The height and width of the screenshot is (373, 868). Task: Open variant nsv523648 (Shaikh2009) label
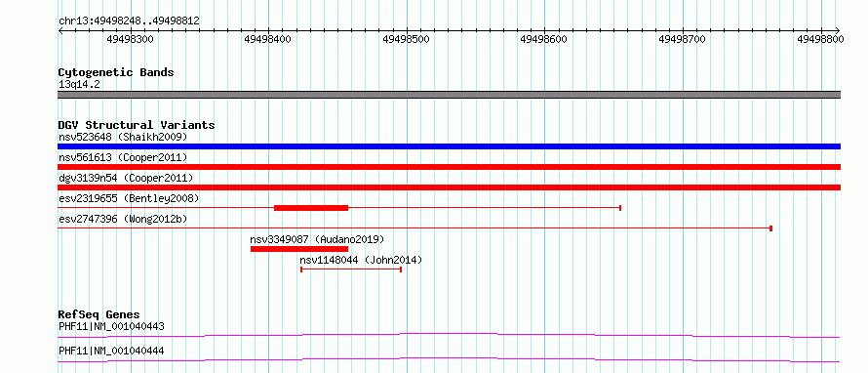coord(123,137)
